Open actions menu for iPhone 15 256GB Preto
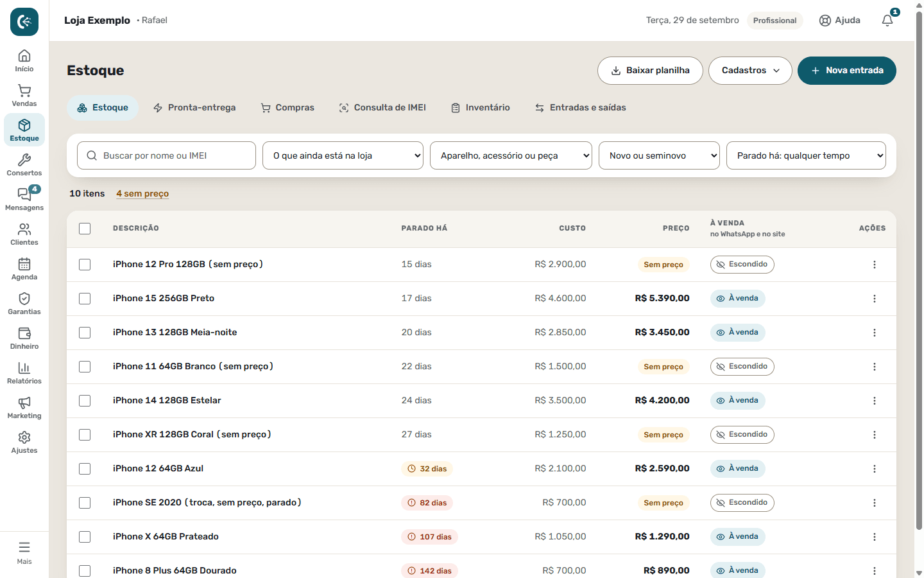The height and width of the screenshot is (578, 924). pos(874,299)
